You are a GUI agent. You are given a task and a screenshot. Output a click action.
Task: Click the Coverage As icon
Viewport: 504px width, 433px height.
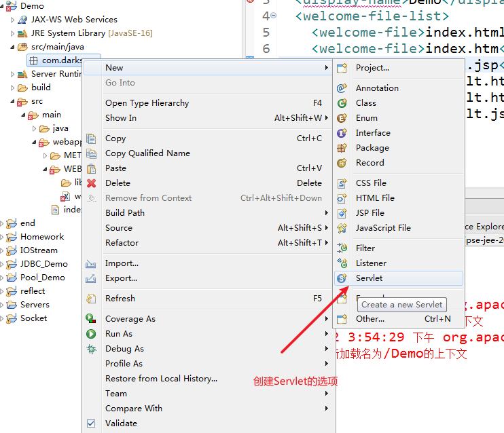pyautogui.click(x=91, y=319)
